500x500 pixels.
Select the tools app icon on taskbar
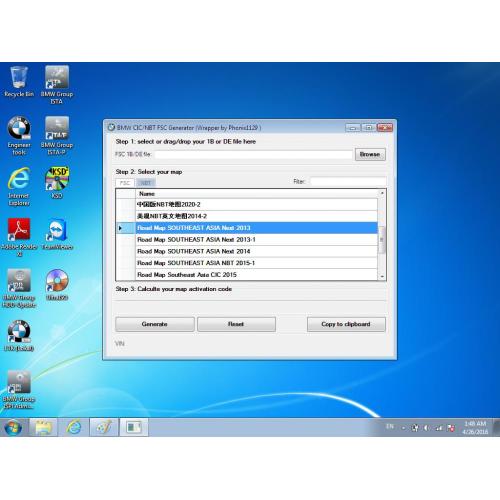pyautogui.click(x=104, y=427)
